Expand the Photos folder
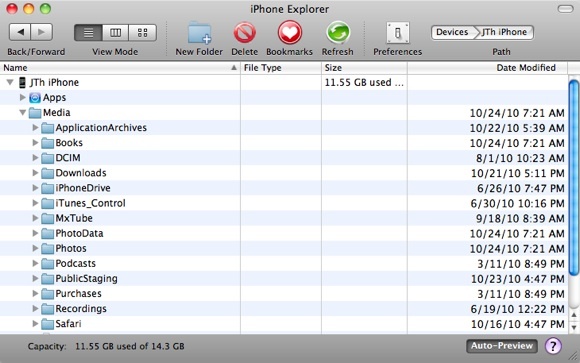The height and width of the screenshot is (363, 580). point(35,248)
